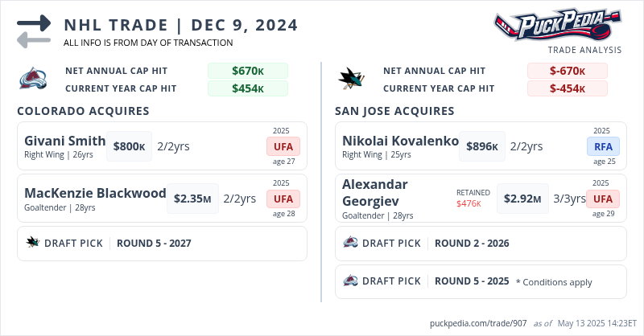
Task: Open Givani Smith player name
Action: [65, 141]
